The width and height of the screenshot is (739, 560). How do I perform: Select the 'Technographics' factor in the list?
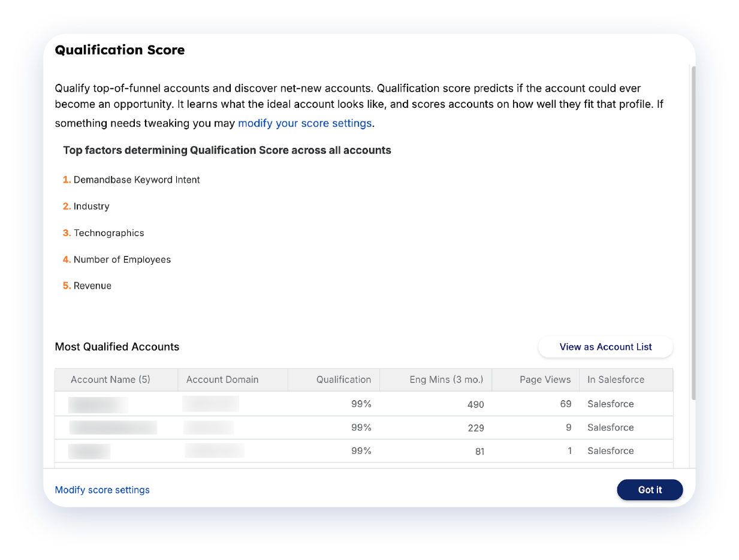click(x=108, y=233)
